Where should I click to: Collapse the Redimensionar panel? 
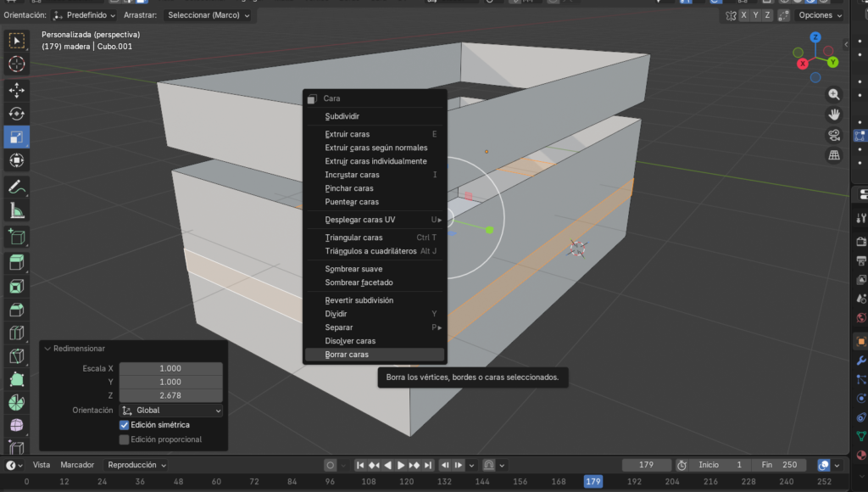coord(47,349)
